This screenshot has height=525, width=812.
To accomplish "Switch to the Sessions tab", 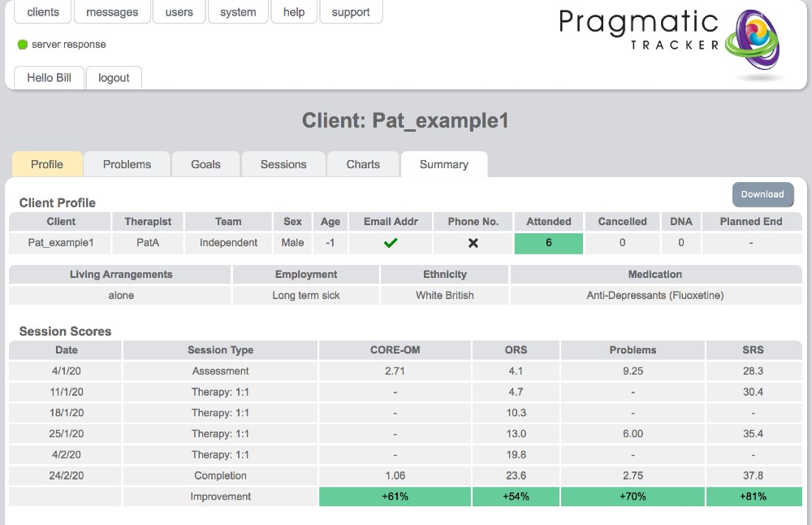I will 283,164.
